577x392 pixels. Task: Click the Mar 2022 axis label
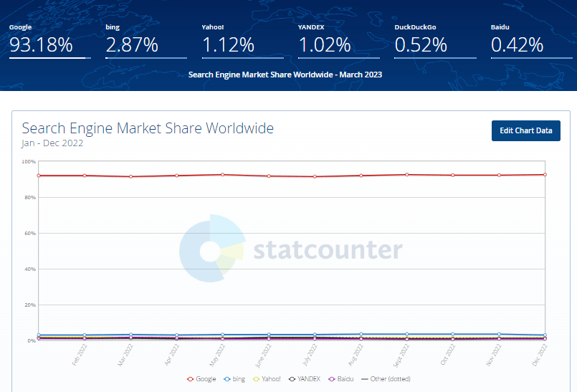pyautogui.click(x=125, y=355)
